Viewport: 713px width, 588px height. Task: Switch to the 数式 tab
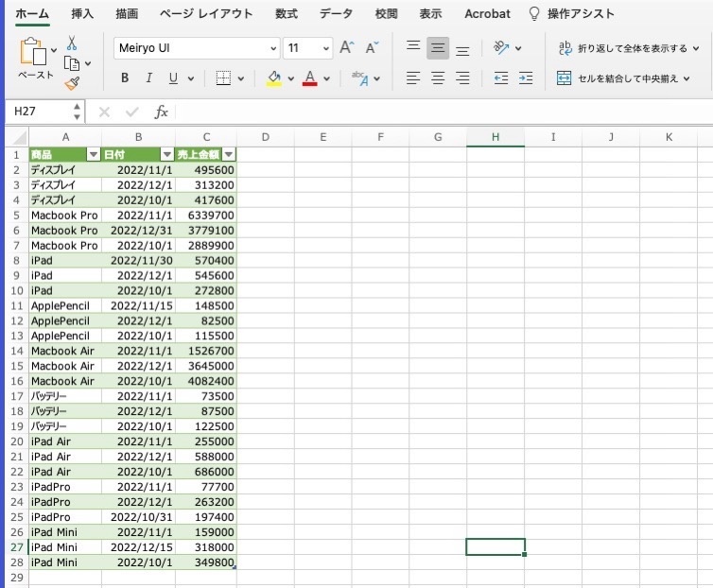click(x=287, y=14)
